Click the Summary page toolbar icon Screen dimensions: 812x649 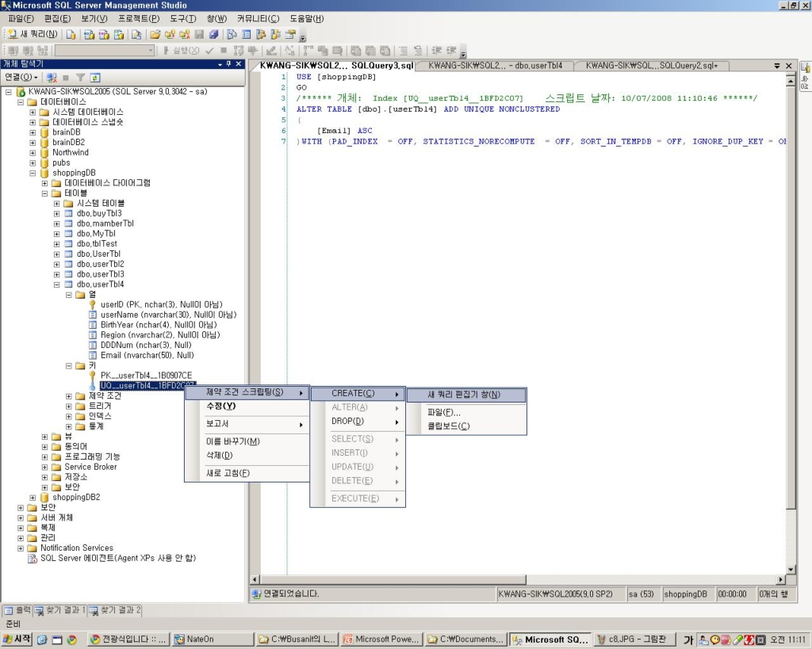[x=247, y=35]
